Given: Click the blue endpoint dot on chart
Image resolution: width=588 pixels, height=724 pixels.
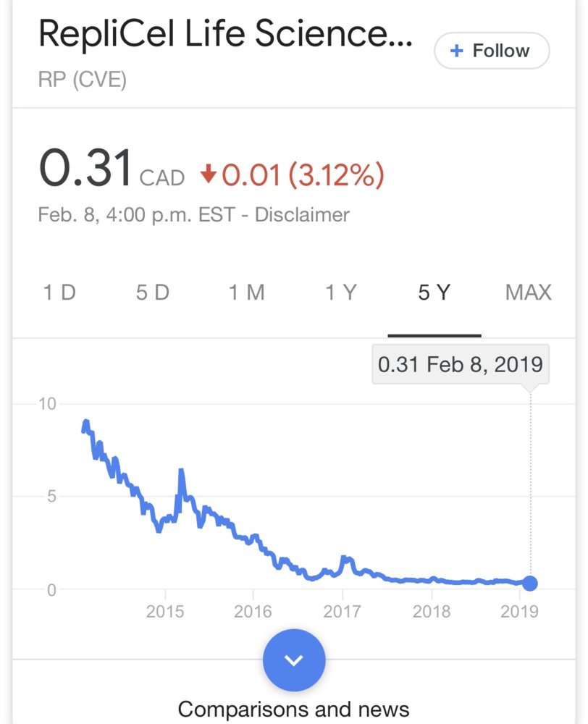Looking at the screenshot, I should click(x=530, y=583).
